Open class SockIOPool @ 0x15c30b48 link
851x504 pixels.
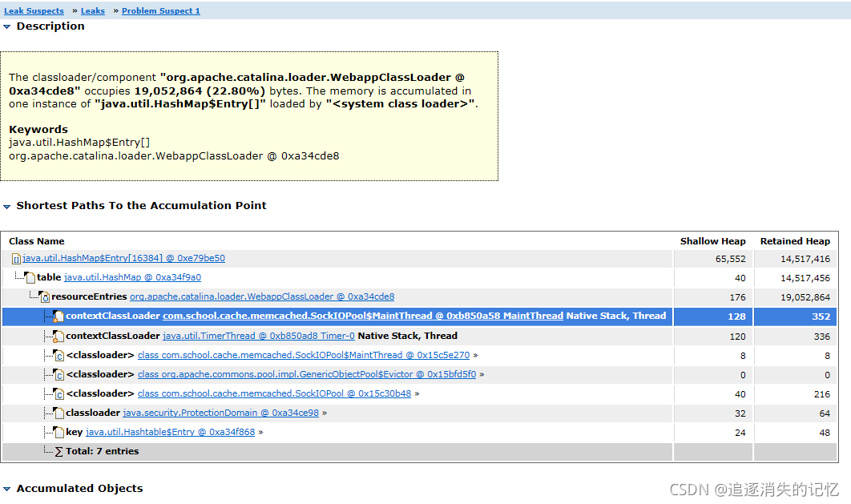pyautogui.click(x=274, y=393)
